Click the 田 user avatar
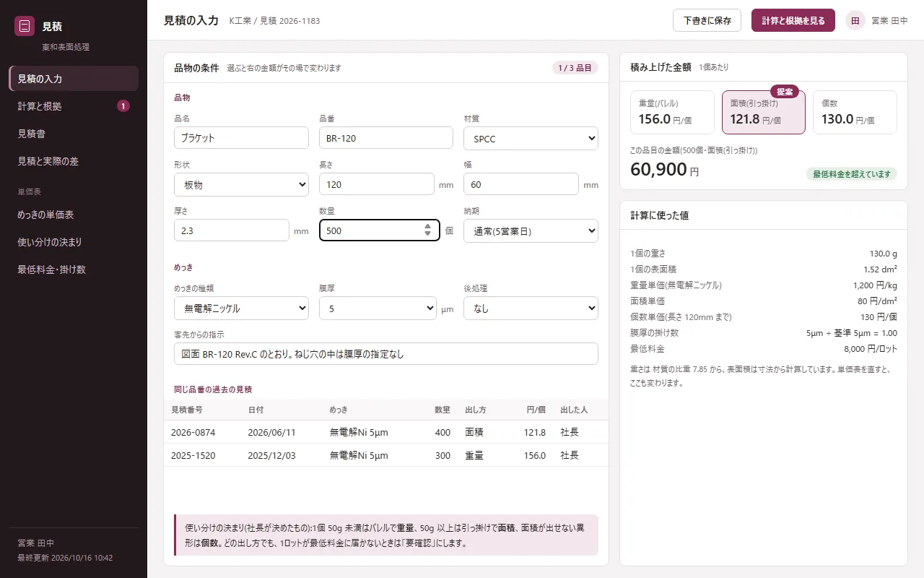 [855, 20]
